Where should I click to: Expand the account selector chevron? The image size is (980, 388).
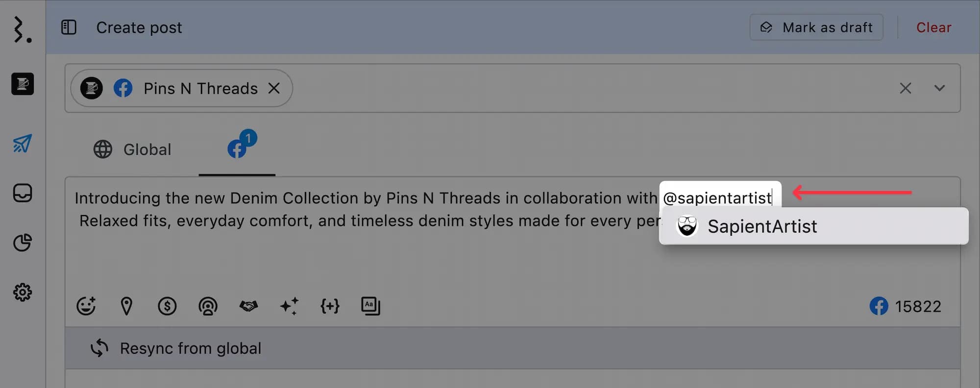coord(939,88)
